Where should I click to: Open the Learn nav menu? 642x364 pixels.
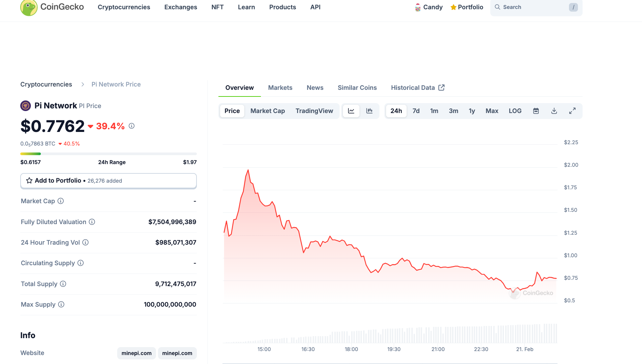(x=246, y=7)
